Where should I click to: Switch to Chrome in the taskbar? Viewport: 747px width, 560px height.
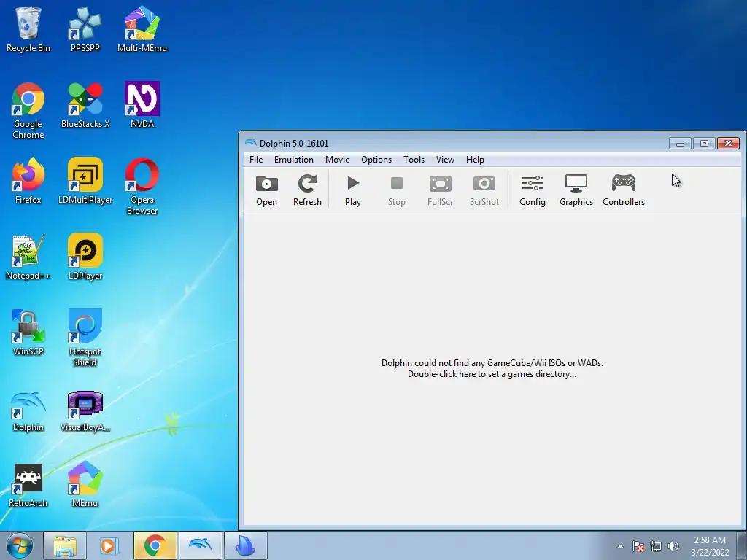(155, 545)
